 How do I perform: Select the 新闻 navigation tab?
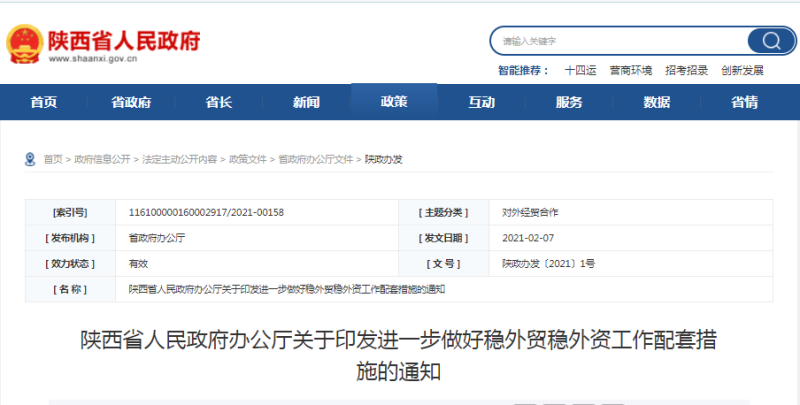tap(306, 102)
